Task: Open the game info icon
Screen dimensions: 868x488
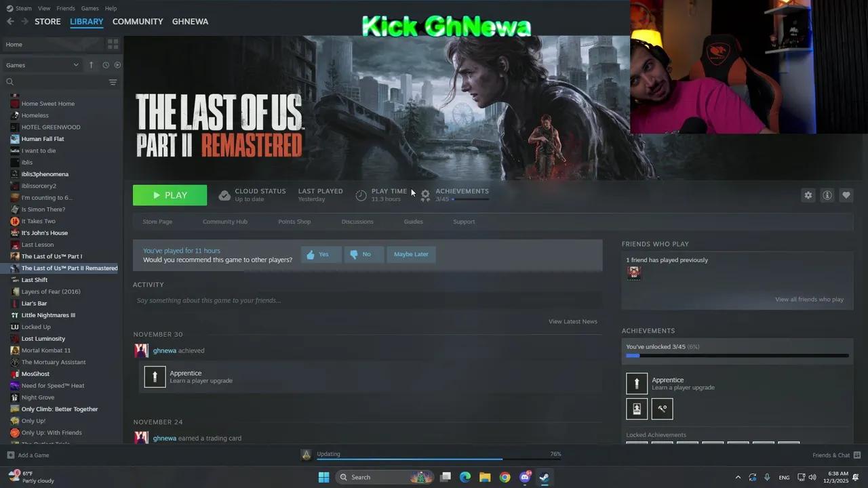Action: [827, 195]
